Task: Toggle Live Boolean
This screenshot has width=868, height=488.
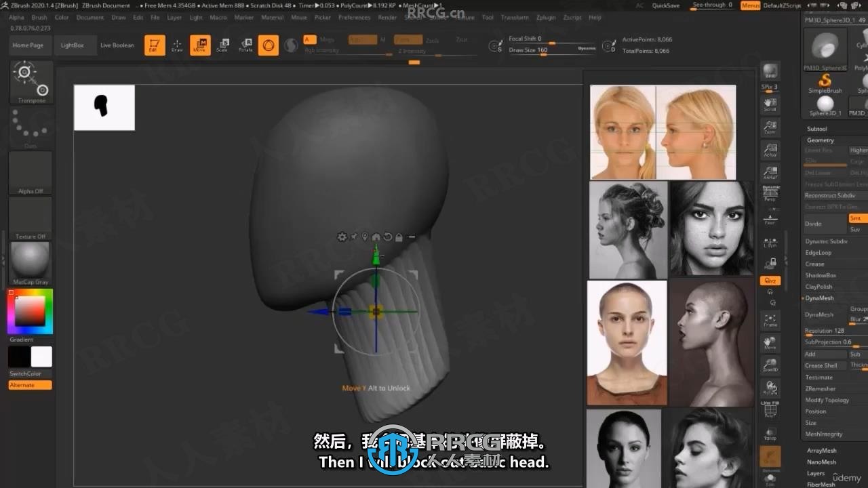Action: coord(117,45)
